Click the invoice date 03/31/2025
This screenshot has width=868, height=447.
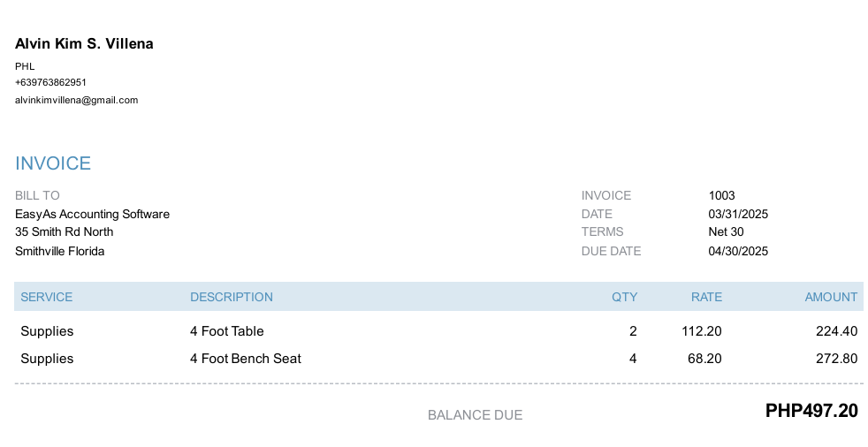[738, 214]
